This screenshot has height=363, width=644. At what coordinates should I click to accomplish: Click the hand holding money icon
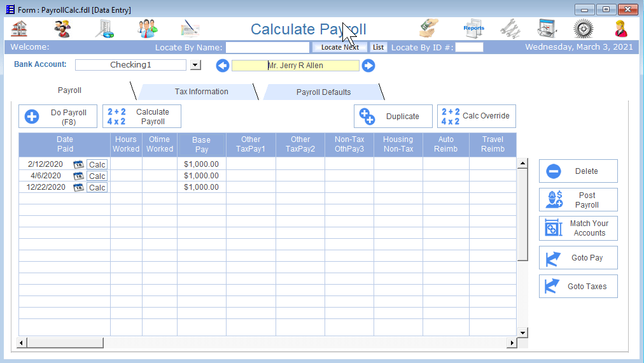coord(429,29)
